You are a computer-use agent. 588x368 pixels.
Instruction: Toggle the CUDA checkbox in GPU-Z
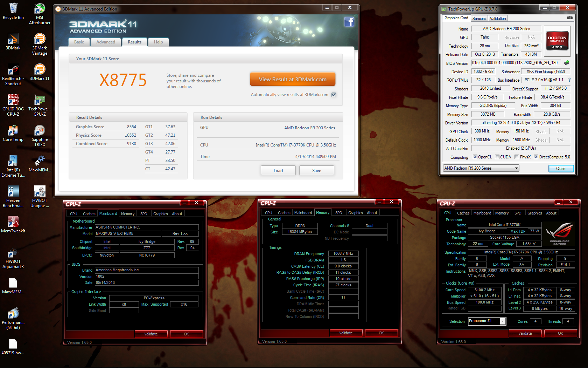(x=497, y=157)
